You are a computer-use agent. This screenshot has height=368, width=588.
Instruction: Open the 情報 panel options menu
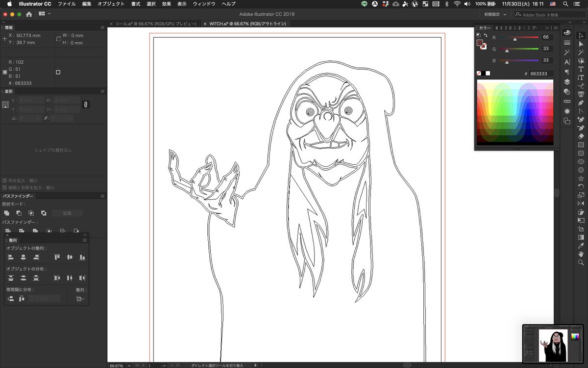102,27
